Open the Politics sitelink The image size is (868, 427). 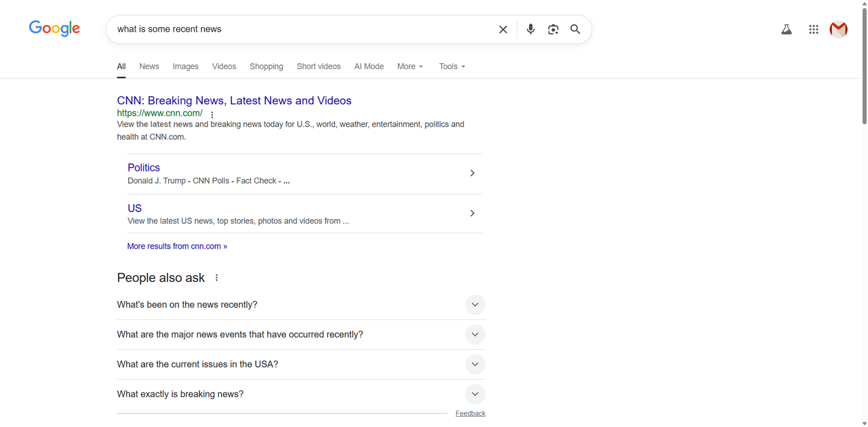[144, 167]
